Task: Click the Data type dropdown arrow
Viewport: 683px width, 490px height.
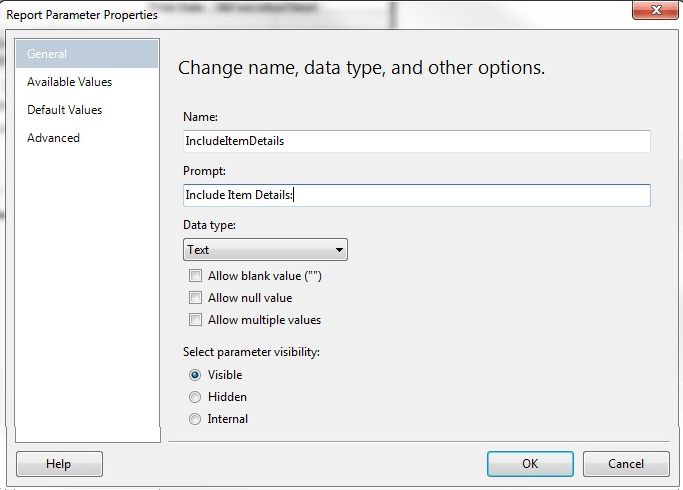Action: (339, 250)
